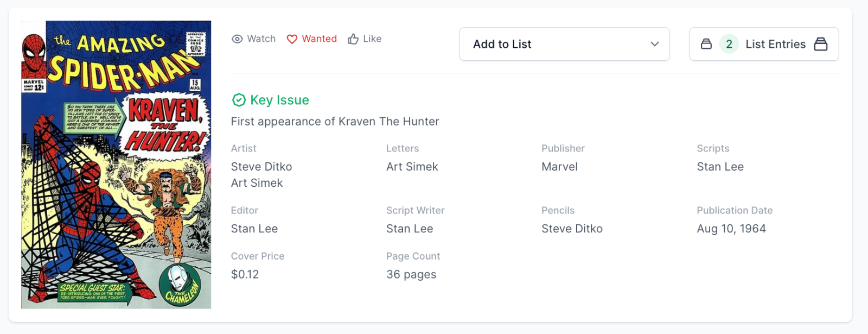Select Marvel under Publisher
Screen dimensions: 868x334
coord(559,167)
